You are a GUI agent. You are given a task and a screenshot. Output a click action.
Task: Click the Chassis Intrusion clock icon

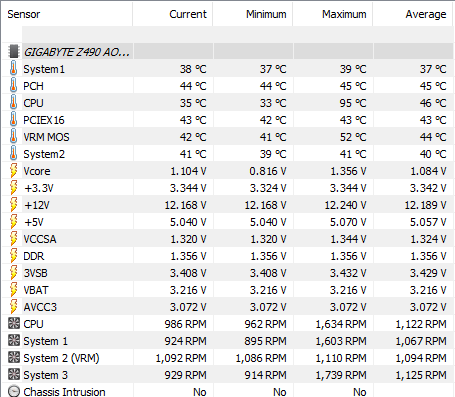coord(14,391)
